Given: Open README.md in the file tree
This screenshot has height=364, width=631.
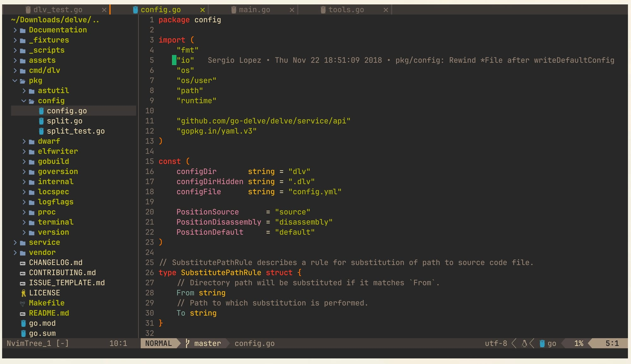Looking at the screenshot, I should 49,313.
